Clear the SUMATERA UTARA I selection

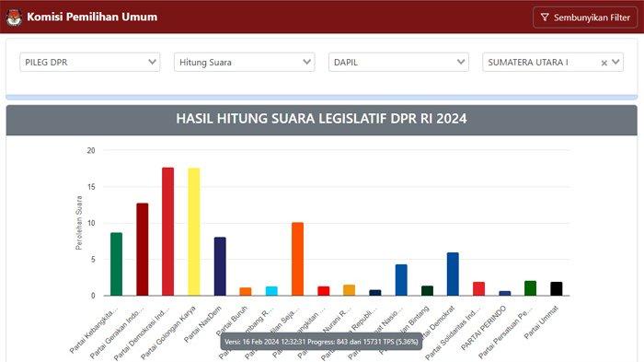pyautogui.click(x=604, y=63)
